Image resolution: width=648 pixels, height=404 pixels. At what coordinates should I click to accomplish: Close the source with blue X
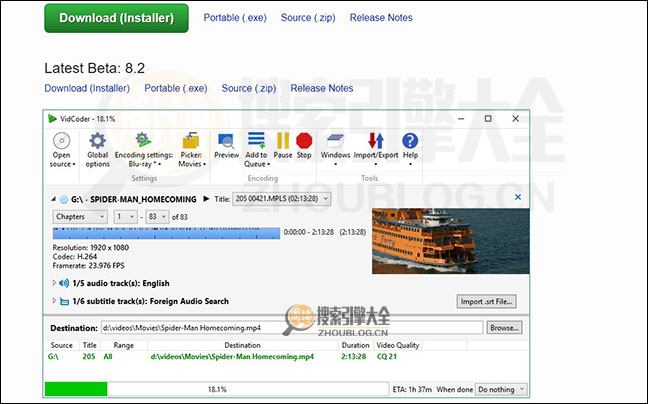point(518,197)
